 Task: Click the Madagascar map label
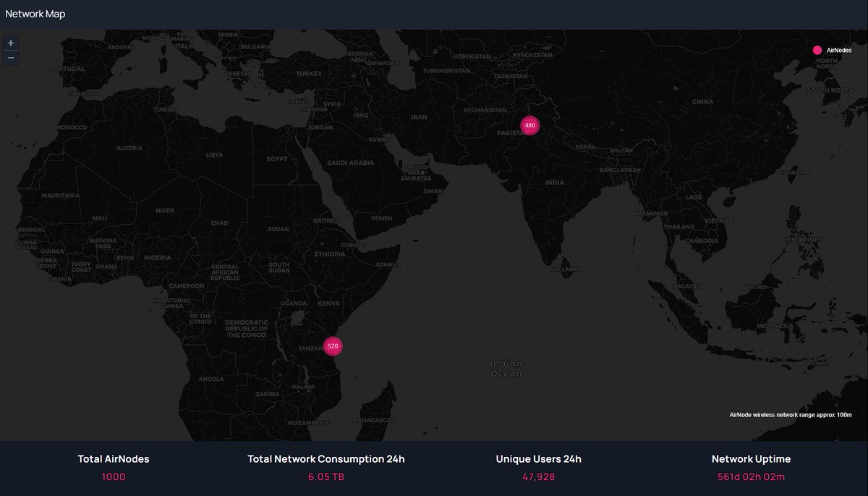[x=373, y=420]
